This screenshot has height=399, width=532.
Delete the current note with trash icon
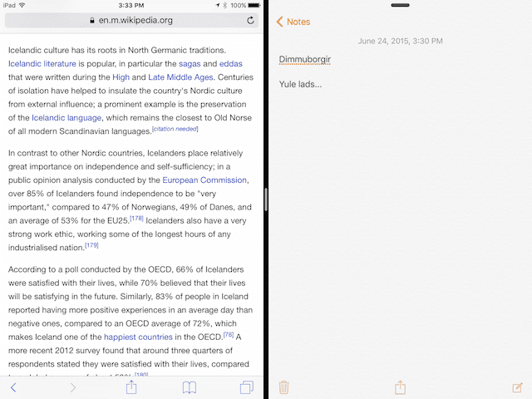tap(284, 387)
